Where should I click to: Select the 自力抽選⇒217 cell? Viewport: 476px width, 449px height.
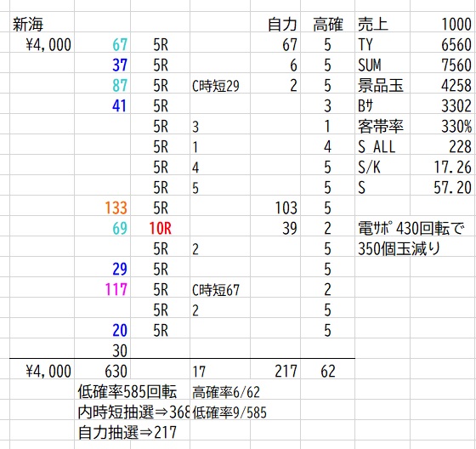click(x=127, y=432)
